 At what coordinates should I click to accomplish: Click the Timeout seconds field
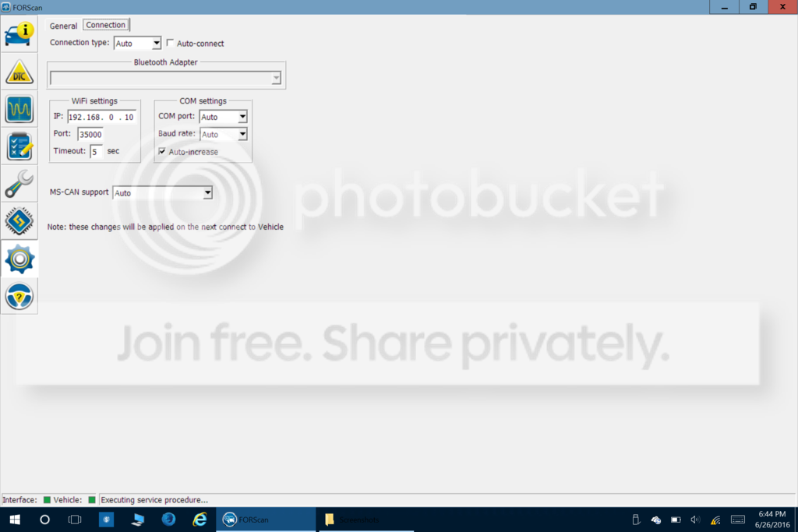pyautogui.click(x=96, y=152)
